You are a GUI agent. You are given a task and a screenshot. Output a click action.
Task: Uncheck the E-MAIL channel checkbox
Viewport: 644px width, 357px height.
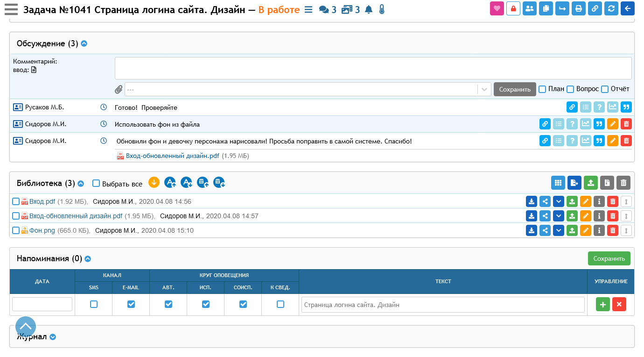coord(131,304)
